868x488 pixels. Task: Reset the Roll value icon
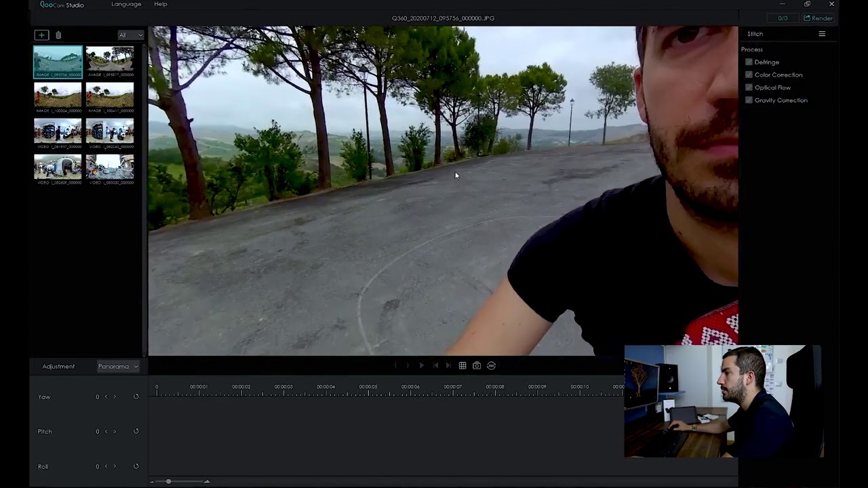coord(136,466)
